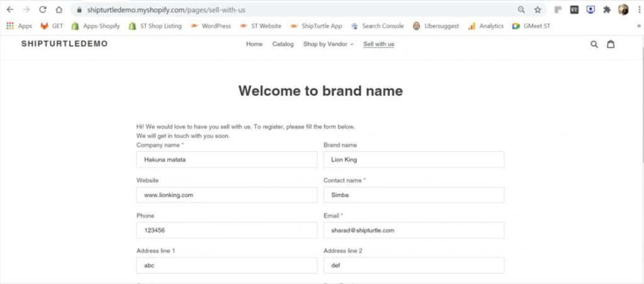Open the Apps-Shopify bookmark
The width and height of the screenshot is (644, 284).
click(x=96, y=26)
